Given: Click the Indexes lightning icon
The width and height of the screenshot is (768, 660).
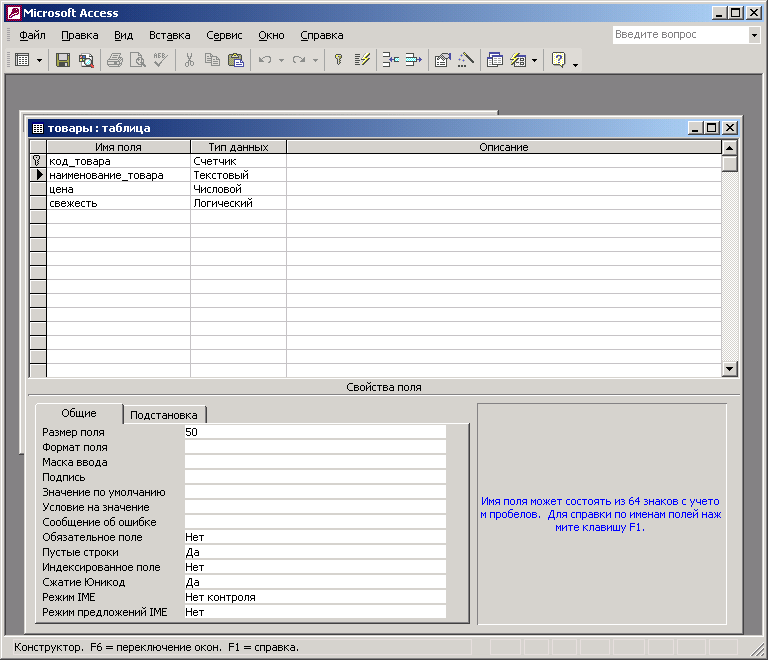Looking at the screenshot, I should tap(362, 60).
